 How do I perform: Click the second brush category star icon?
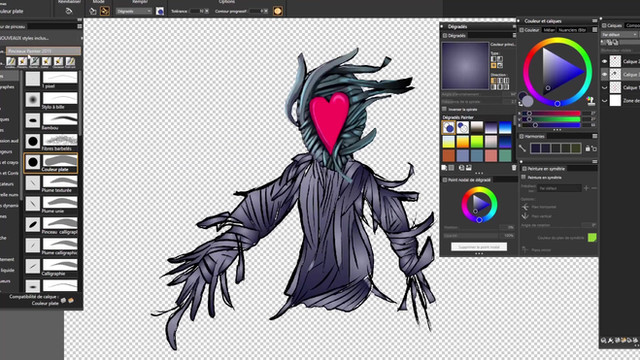pyautogui.click(x=23, y=62)
